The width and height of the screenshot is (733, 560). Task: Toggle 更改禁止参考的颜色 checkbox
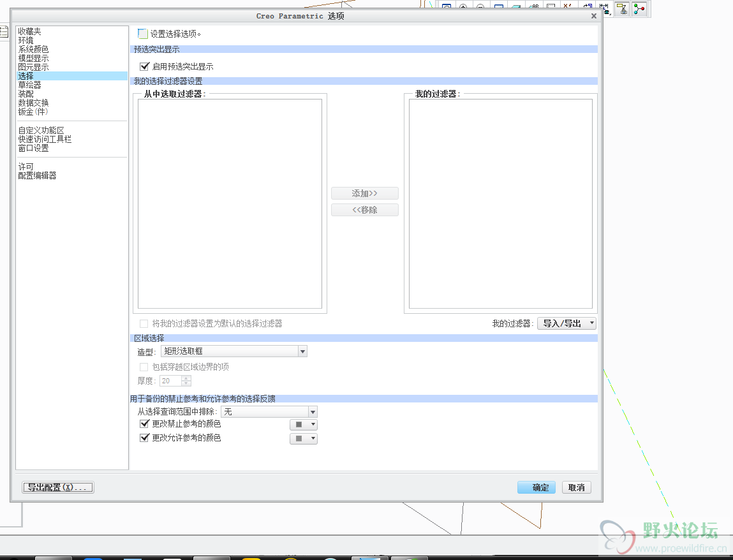144,424
